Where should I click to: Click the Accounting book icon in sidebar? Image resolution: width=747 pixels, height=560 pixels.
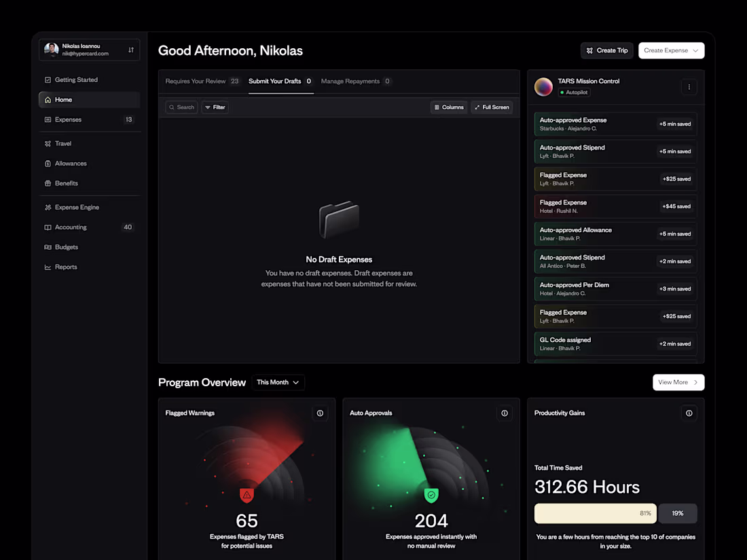coord(48,227)
